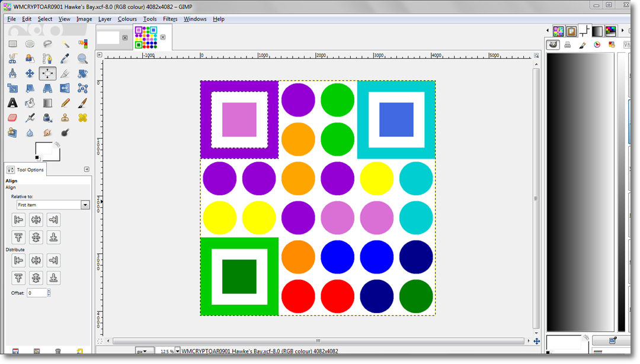The image size is (640, 364).
Task: Open the background colour swatch
Action: click(x=56, y=156)
